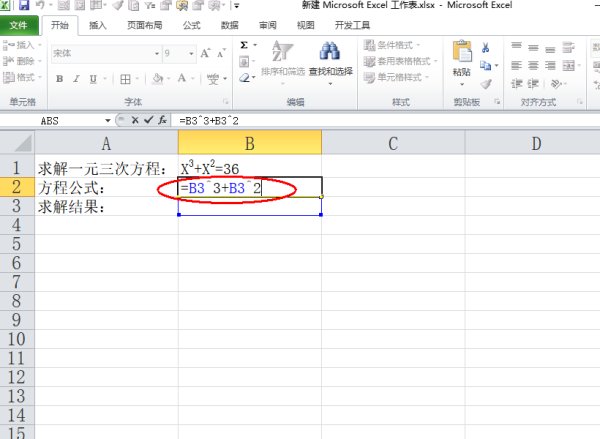The width and height of the screenshot is (600, 439).
Task: Open 条件格式 (Conditional Formatting)
Action: (392, 45)
